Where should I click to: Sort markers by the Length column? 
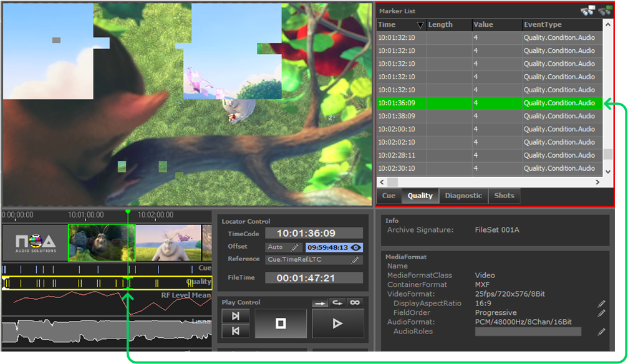pos(450,24)
